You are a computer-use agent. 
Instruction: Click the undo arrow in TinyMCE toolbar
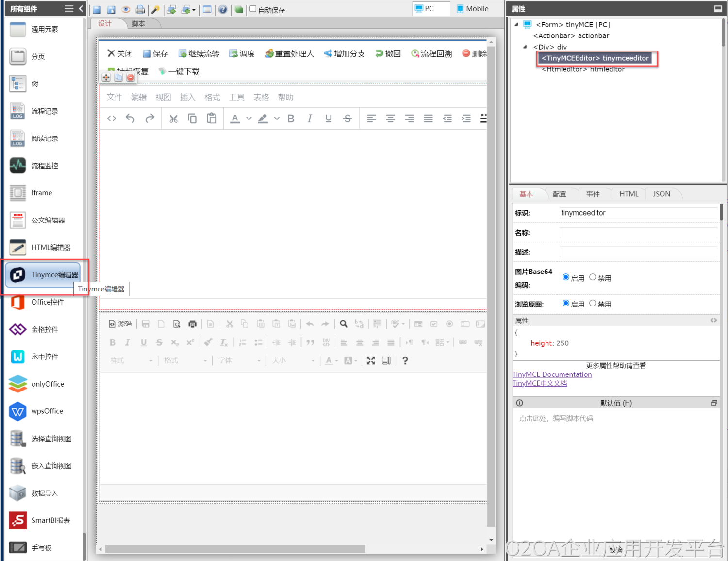pos(130,119)
